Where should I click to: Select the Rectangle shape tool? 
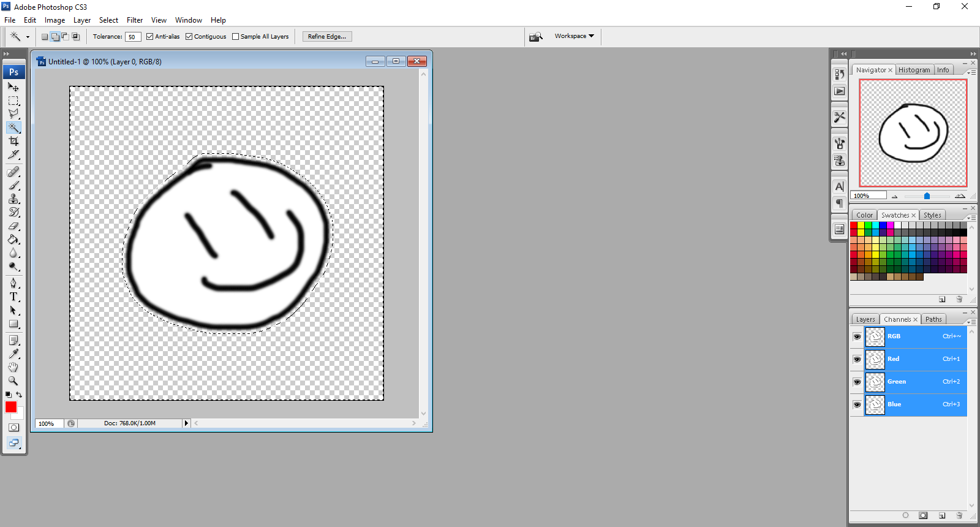[x=13, y=324]
